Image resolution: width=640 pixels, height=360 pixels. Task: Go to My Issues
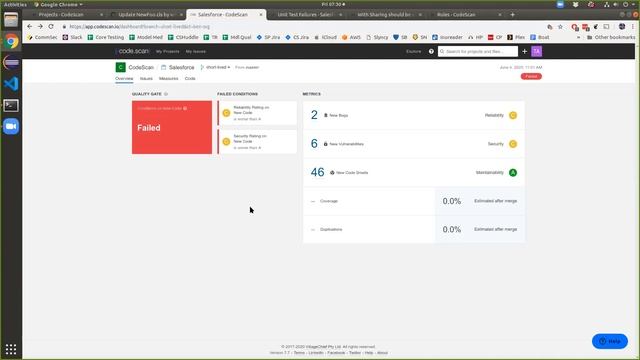196,52
